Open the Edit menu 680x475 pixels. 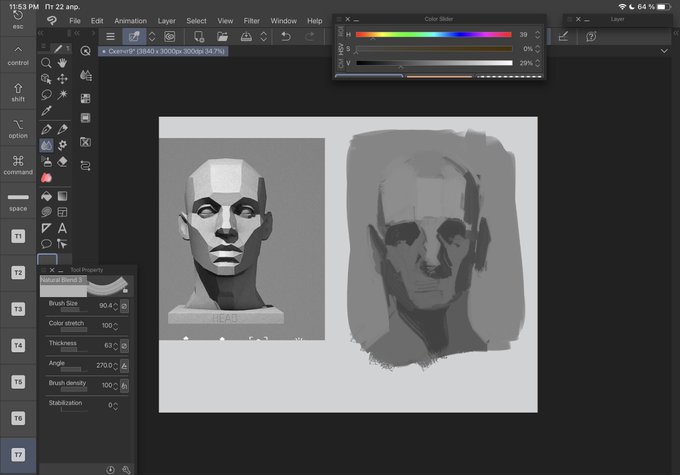[97, 21]
